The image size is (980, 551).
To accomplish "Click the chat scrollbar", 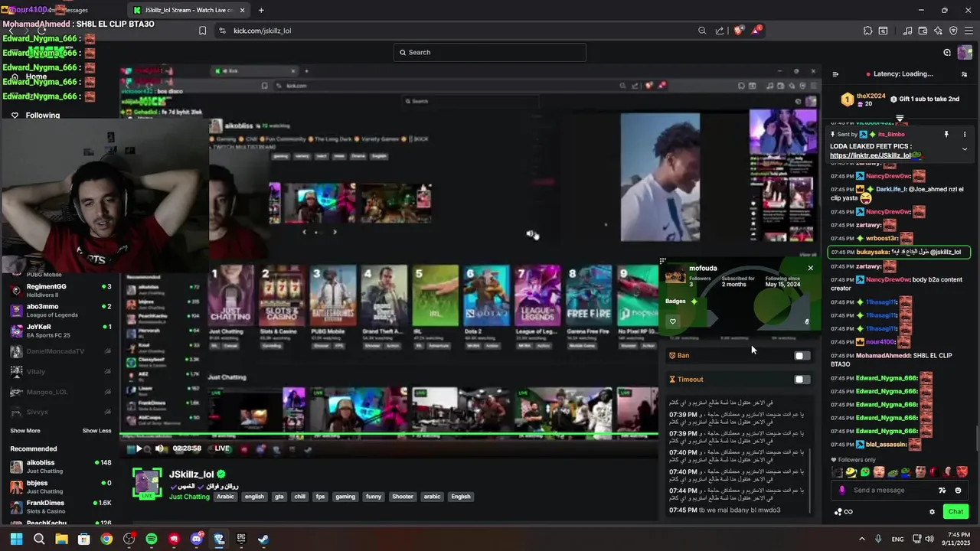I will coord(976,436).
